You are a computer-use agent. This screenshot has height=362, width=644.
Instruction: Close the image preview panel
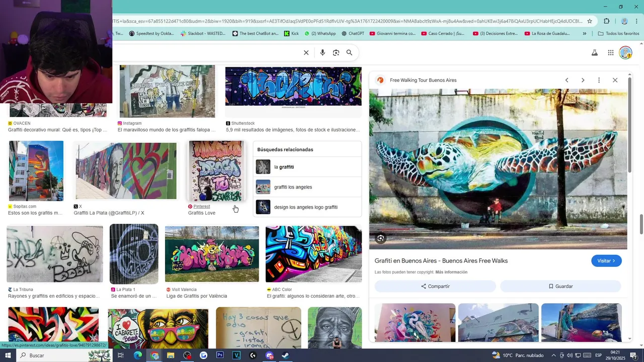click(615, 80)
